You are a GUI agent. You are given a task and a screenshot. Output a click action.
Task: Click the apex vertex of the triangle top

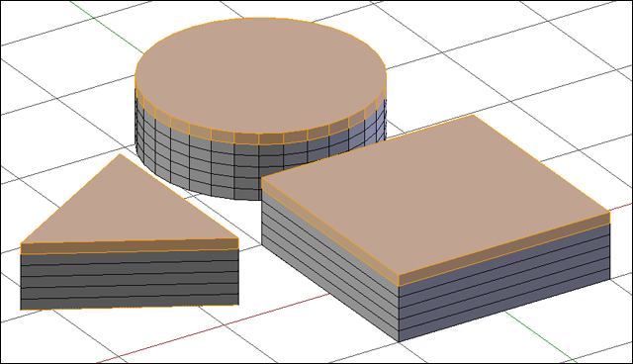pyautogui.click(x=120, y=154)
